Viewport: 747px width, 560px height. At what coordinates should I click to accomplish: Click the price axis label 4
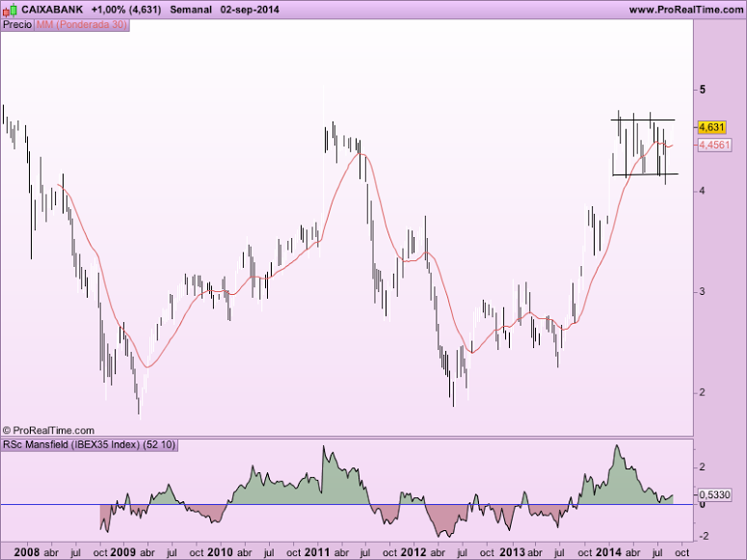coord(703,191)
